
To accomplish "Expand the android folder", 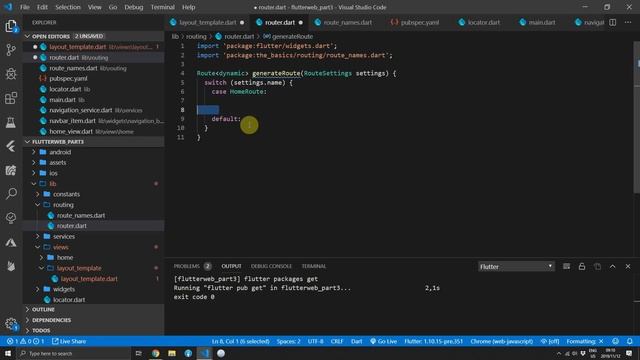I will tap(93, 152).
